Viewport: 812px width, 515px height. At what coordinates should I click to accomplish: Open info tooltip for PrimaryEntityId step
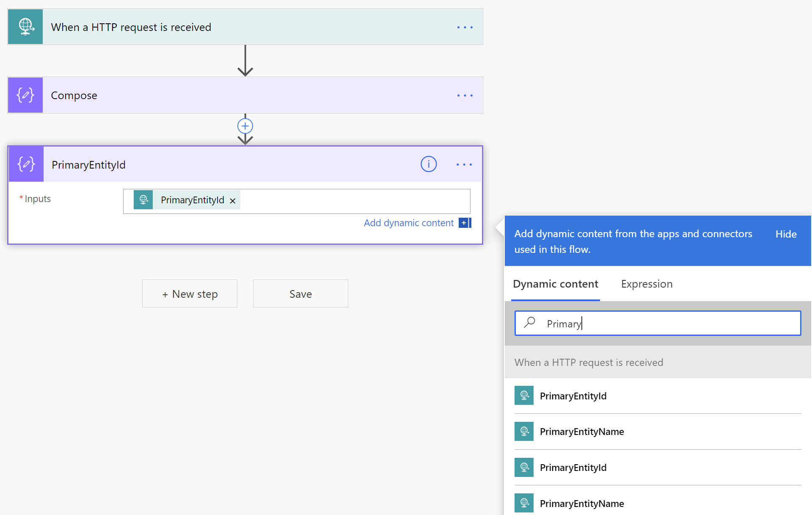click(x=429, y=164)
